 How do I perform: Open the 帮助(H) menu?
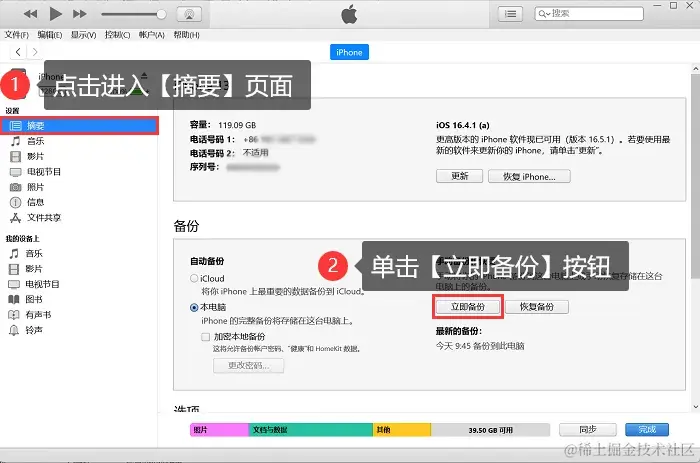186,35
